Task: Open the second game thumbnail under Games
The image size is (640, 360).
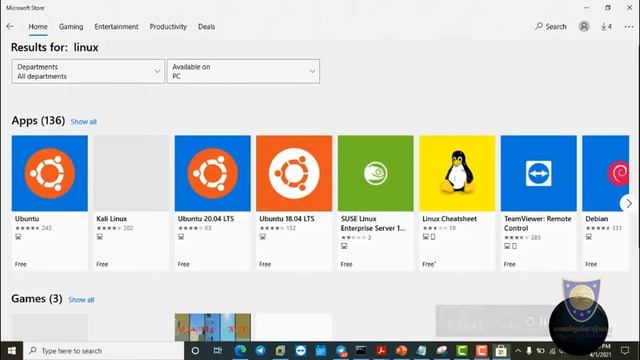Action: click(213, 327)
